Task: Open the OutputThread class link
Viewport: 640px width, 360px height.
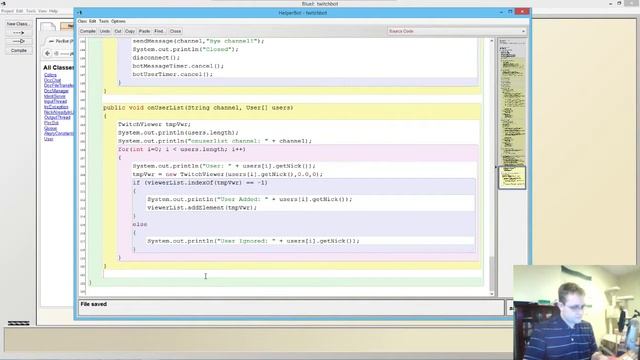Action: tap(57, 118)
